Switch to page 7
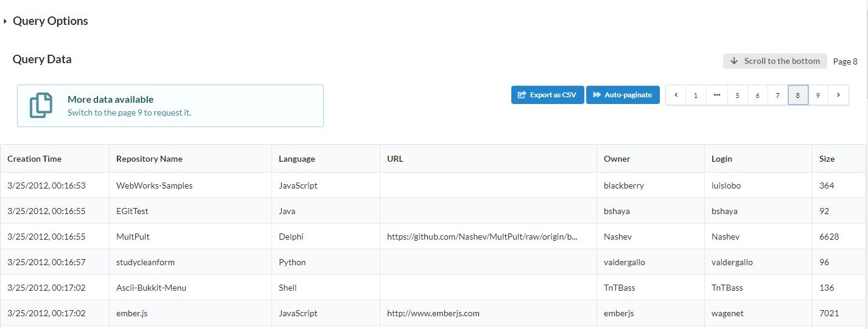This screenshot has height=329, width=868. coord(777,95)
